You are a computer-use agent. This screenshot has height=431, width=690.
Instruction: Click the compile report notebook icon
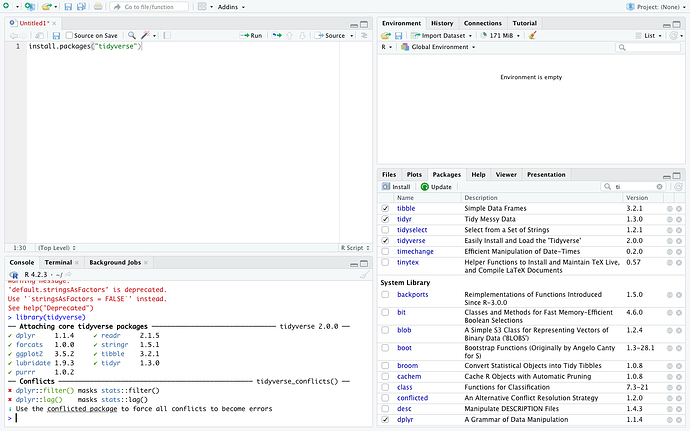(x=167, y=35)
